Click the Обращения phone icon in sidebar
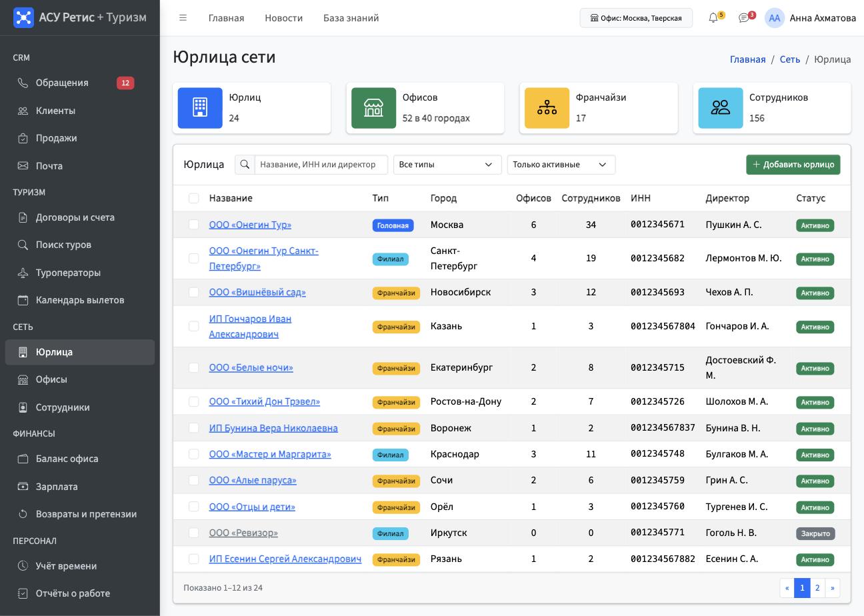This screenshot has width=864, height=616. coord(23,83)
